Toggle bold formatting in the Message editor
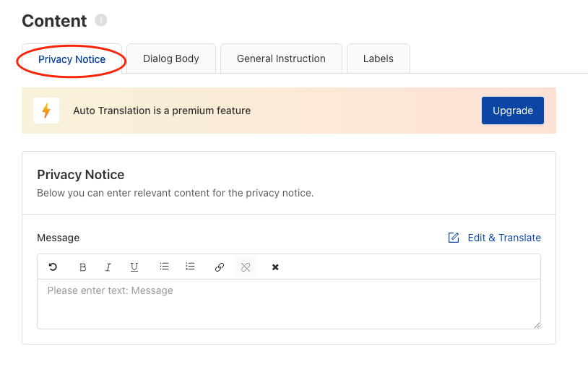This screenshot has width=588, height=372. pyautogui.click(x=82, y=267)
